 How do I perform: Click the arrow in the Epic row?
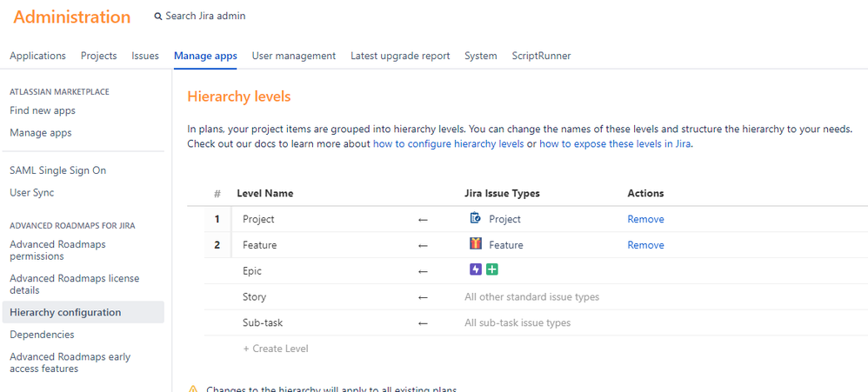423,271
